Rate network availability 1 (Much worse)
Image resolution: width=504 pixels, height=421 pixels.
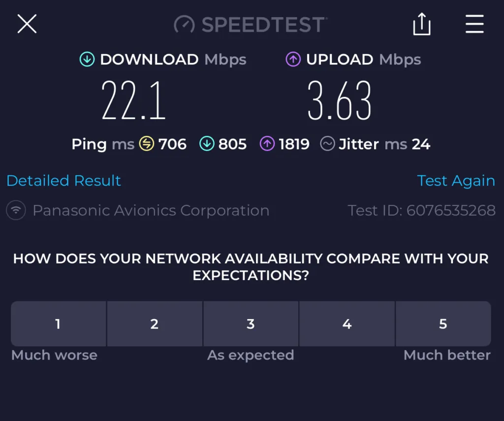click(x=58, y=324)
